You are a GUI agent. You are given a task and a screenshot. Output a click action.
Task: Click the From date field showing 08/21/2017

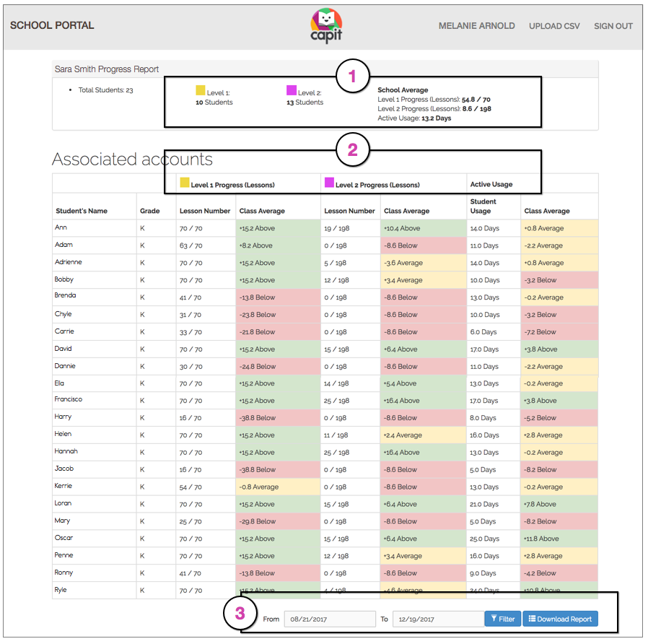coord(329,619)
